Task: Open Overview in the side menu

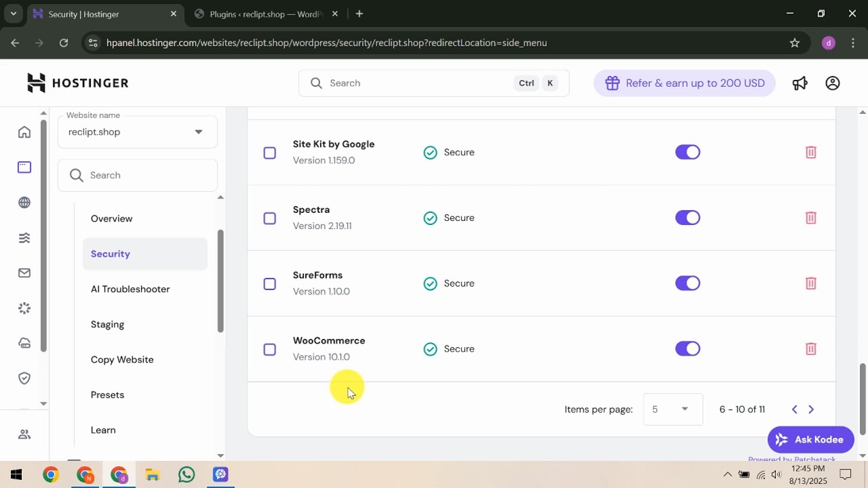Action: pos(112,218)
